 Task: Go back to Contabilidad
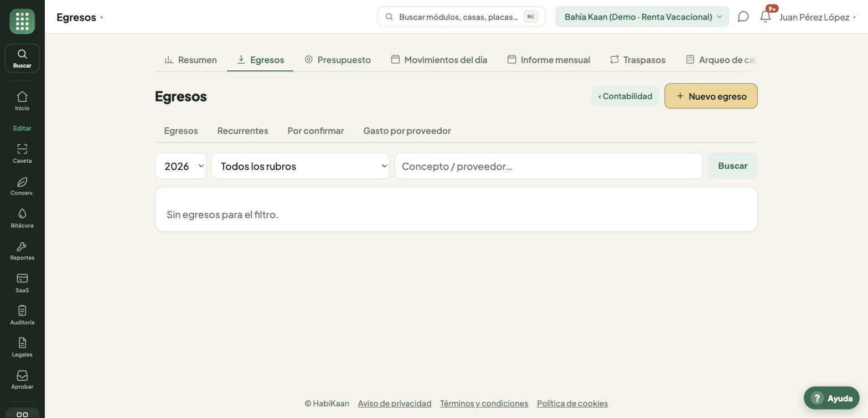click(x=626, y=96)
